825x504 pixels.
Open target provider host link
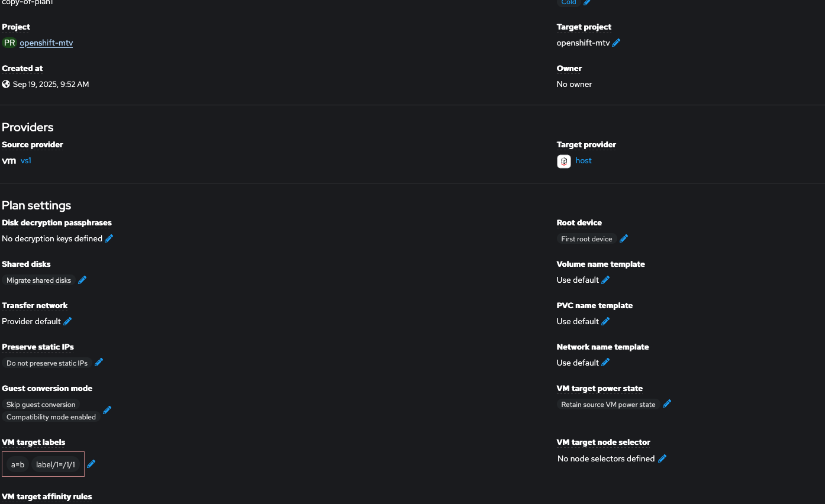point(583,160)
